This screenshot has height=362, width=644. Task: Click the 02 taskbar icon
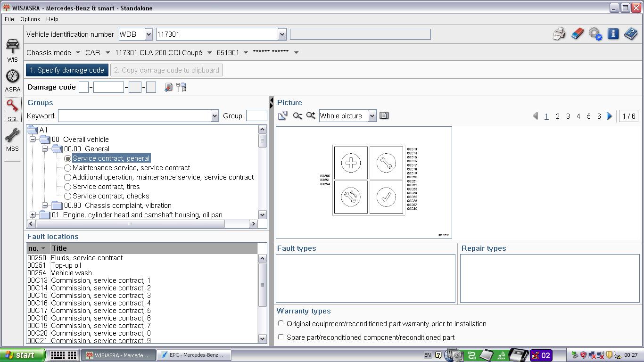pos(541,355)
